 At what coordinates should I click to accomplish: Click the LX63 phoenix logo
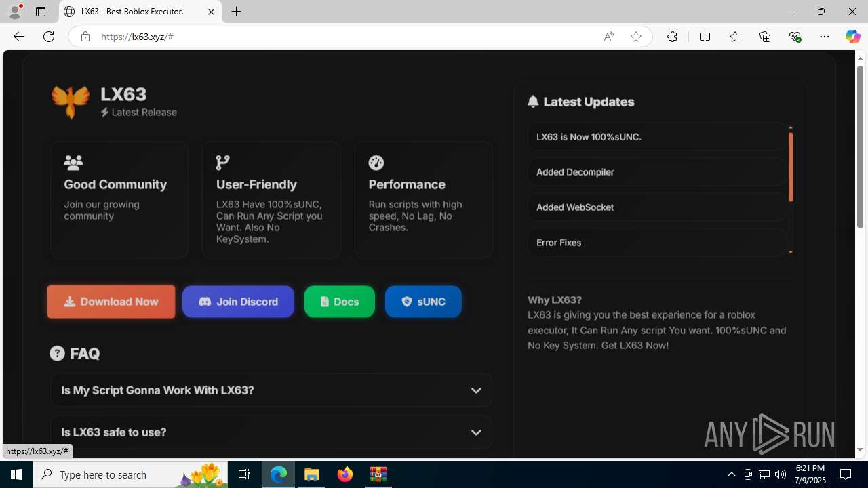coord(71,102)
